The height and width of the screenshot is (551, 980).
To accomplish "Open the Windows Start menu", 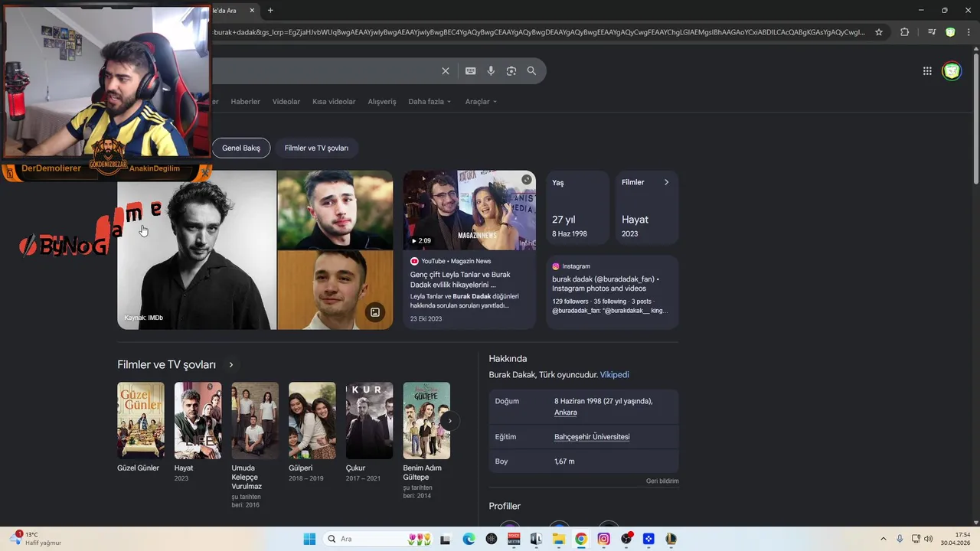I will tap(309, 539).
